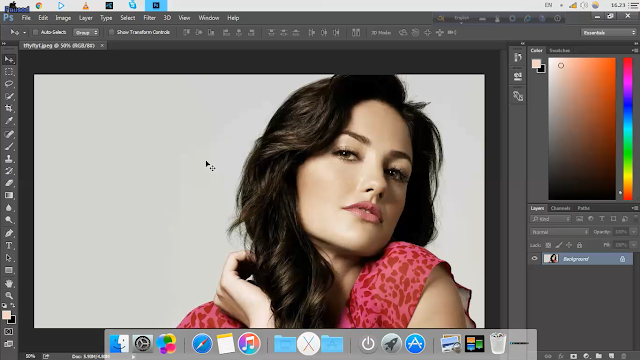640x360 pixels.
Task: Select the Lasso tool
Action: click(x=9, y=84)
